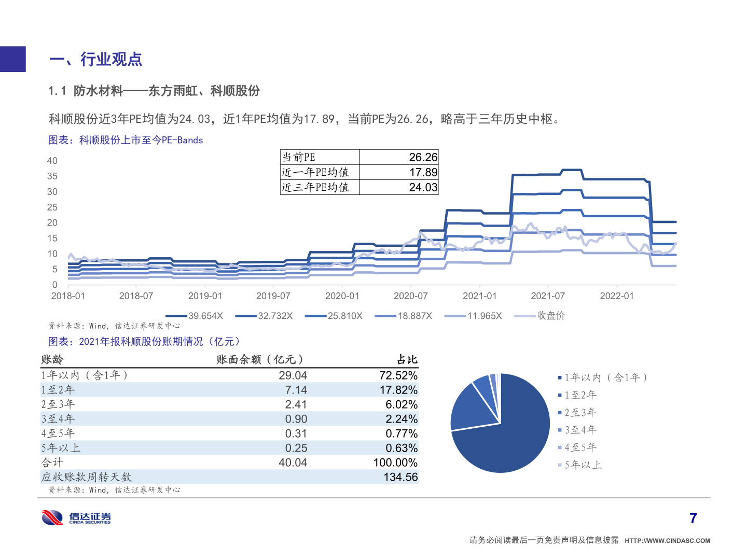Open the HTTP://WWW.CINDASC.COM link
This screenshot has height=560, width=747.
click(667, 541)
